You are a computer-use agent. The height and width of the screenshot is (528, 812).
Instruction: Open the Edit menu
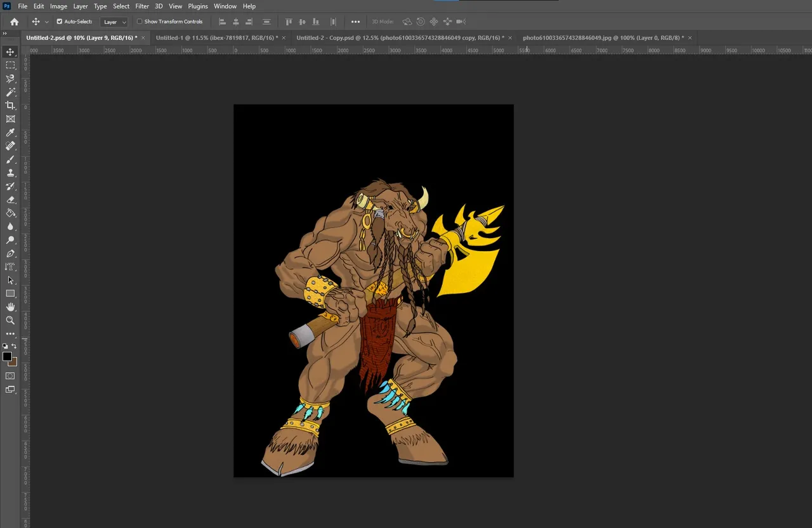(x=39, y=6)
